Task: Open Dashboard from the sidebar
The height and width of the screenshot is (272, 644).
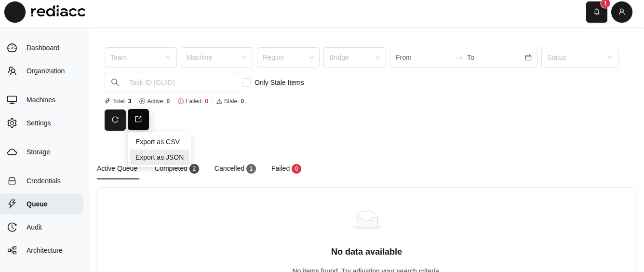Action: pyautogui.click(x=42, y=48)
